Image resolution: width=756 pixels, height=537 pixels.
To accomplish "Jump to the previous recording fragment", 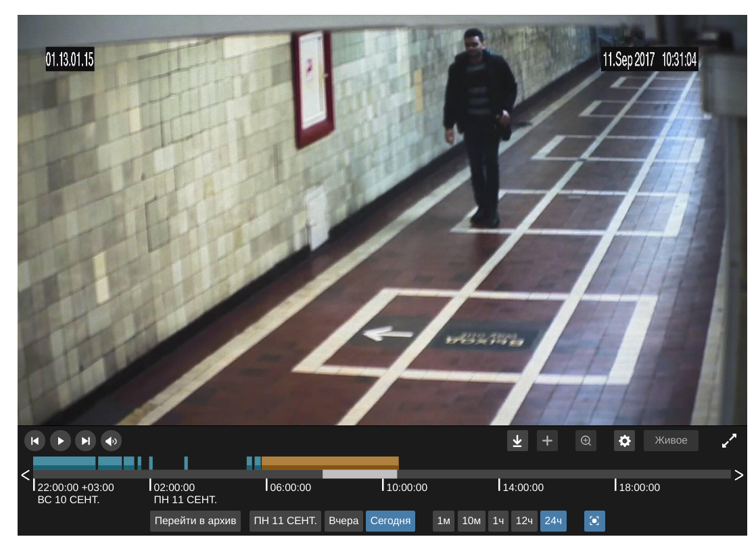I will 34,440.
